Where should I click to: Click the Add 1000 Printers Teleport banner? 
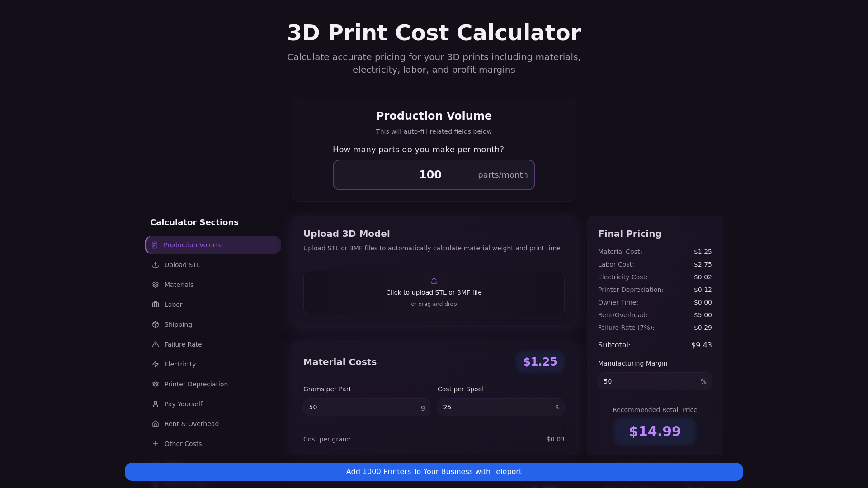tap(434, 472)
